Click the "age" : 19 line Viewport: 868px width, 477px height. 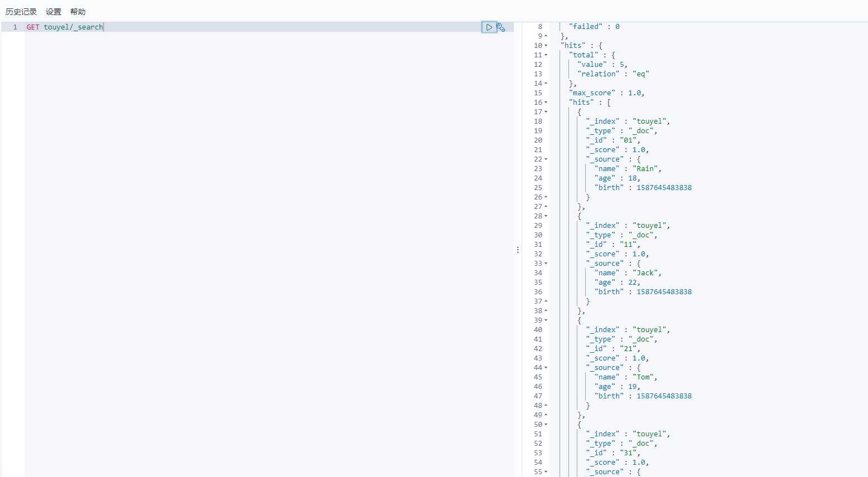(617, 387)
